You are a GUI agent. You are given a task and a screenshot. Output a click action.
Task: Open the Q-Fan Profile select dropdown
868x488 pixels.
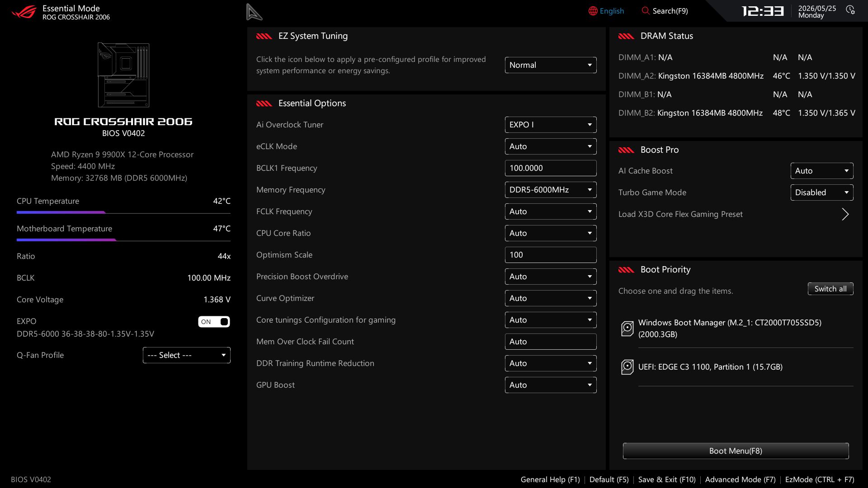(187, 355)
